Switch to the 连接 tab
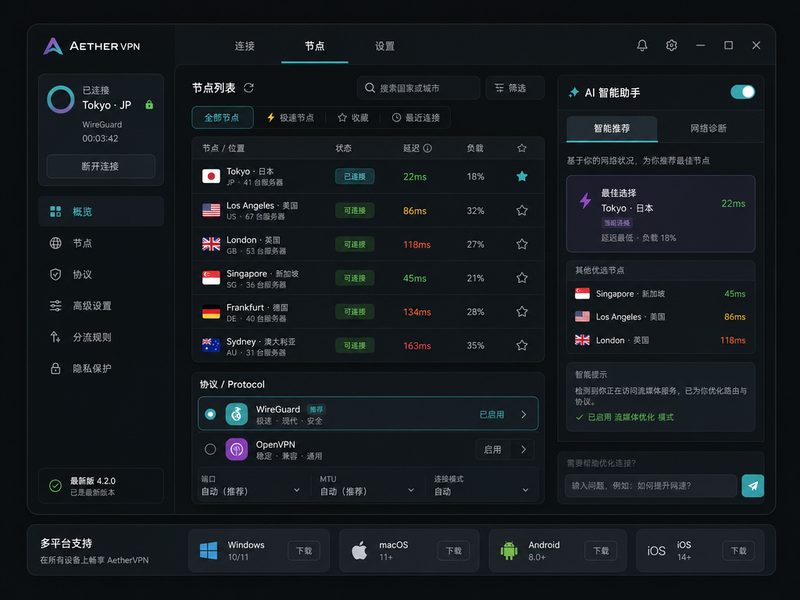The width and height of the screenshot is (800, 600). click(244, 46)
